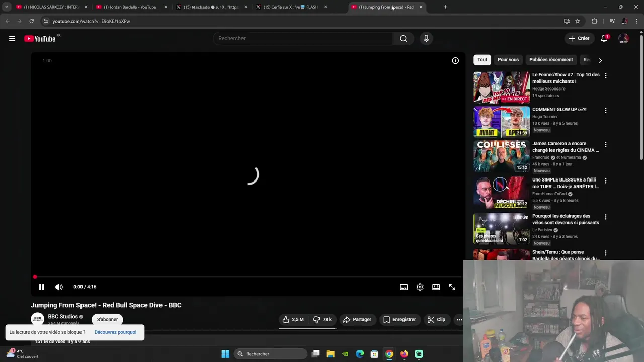
Task: Toggle subtitles on the player
Action: (404, 287)
